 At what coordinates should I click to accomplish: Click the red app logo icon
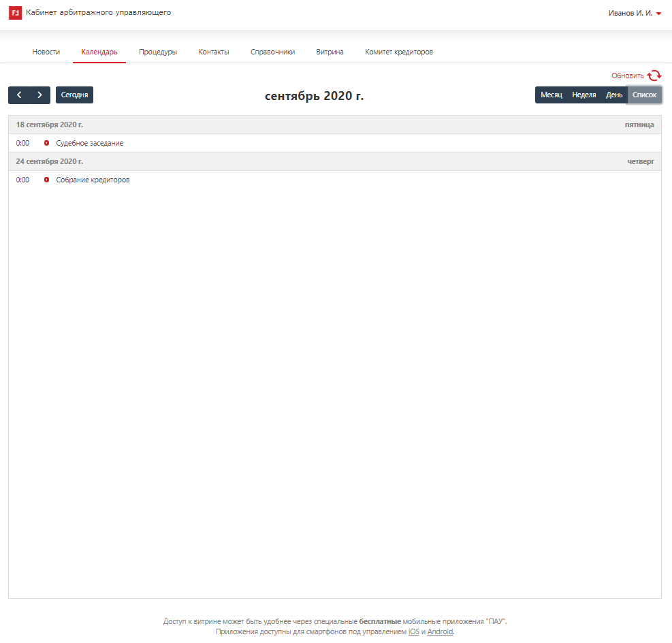click(x=15, y=13)
